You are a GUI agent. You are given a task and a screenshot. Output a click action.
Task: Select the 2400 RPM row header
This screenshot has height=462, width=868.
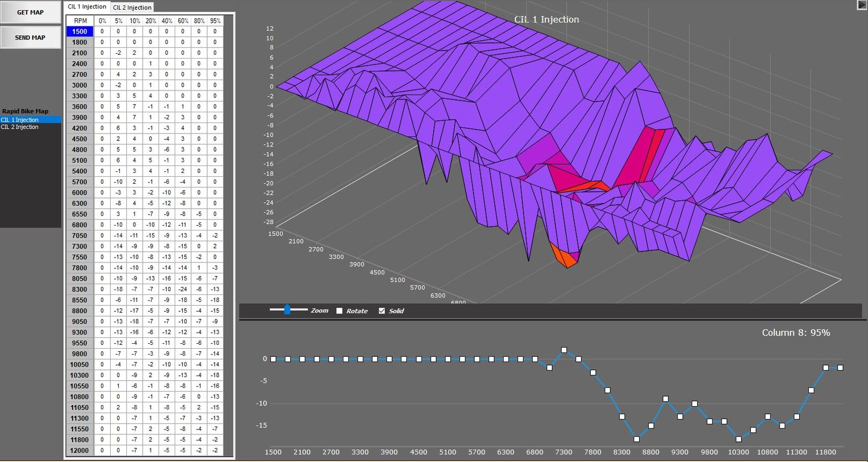click(80, 63)
